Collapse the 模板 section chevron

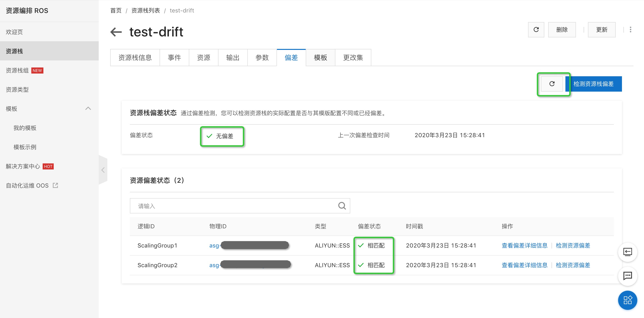88,109
